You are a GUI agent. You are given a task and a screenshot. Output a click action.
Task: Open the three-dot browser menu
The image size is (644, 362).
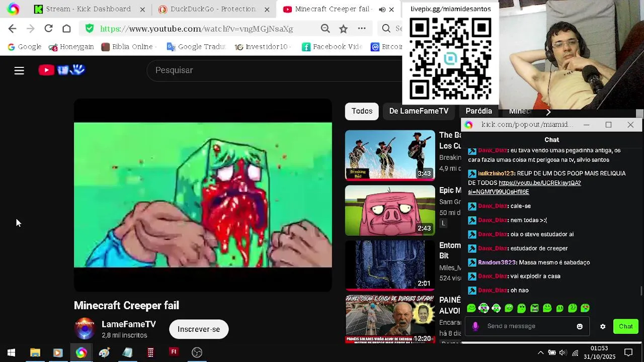362,29
